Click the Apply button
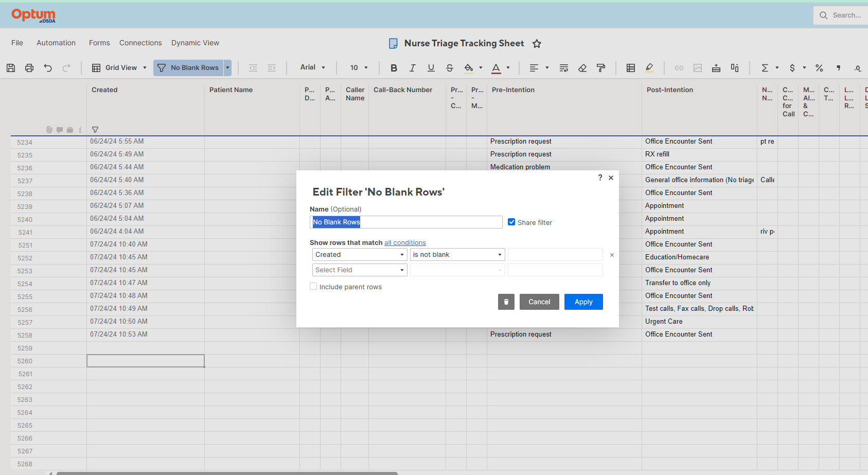 coord(583,302)
